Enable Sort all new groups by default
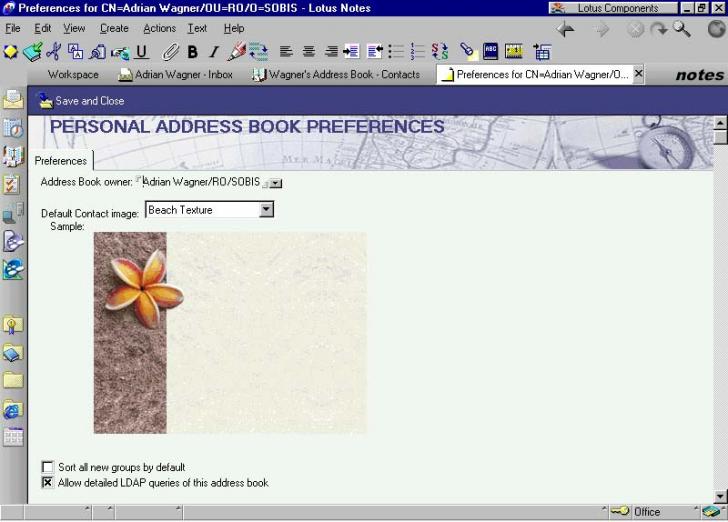The width and height of the screenshot is (728, 522). 47,467
